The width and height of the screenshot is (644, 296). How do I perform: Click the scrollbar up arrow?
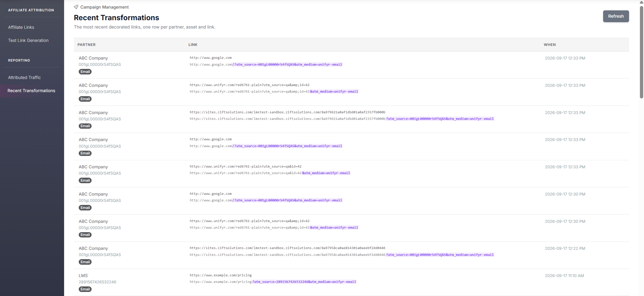pos(641,2)
